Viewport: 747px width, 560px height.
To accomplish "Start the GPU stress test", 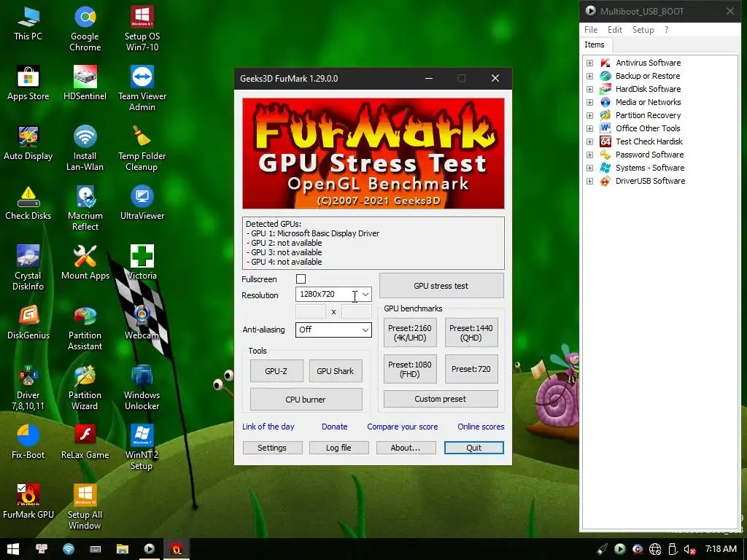I will click(441, 286).
